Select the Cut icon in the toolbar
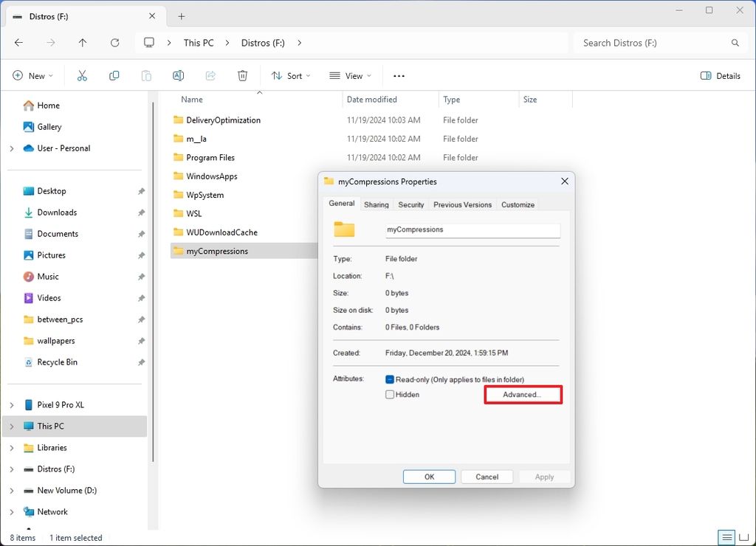The height and width of the screenshot is (546, 756). [x=81, y=75]
